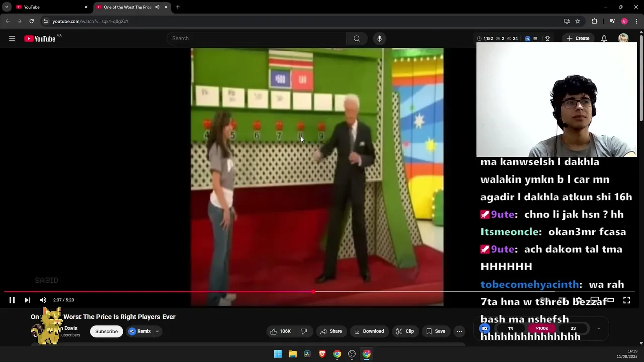Skip to the next video
Screen dimensions: 644x362
tap(27, 300)
